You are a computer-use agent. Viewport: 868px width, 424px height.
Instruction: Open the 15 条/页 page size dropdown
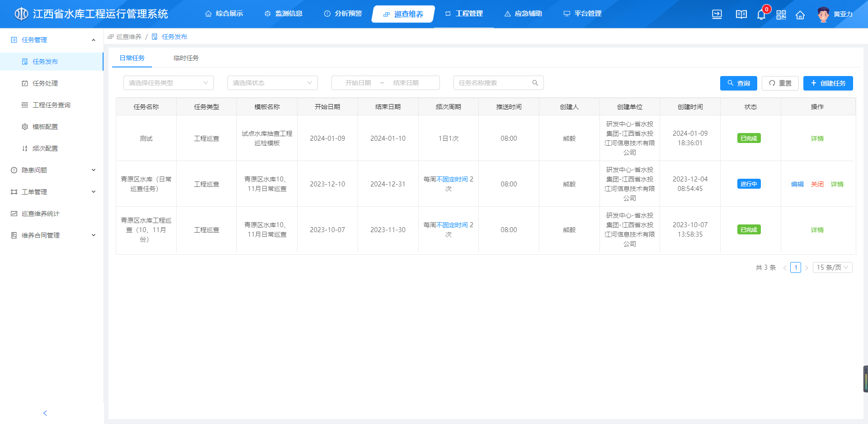pyautogui.click(x=833, y=267)
